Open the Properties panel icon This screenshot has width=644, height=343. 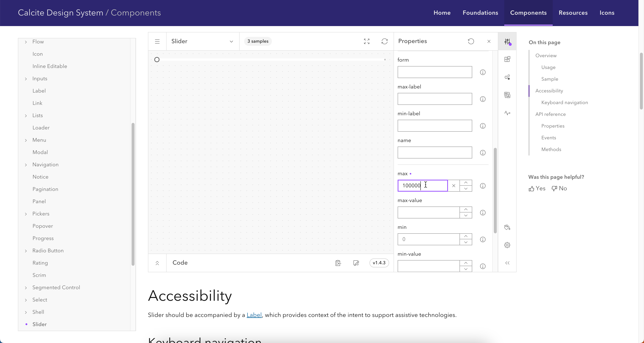click(x=507, y=41)
